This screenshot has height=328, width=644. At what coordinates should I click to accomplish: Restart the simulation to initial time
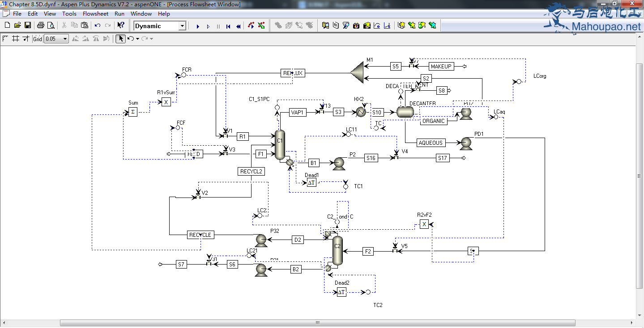click(228, 26)
